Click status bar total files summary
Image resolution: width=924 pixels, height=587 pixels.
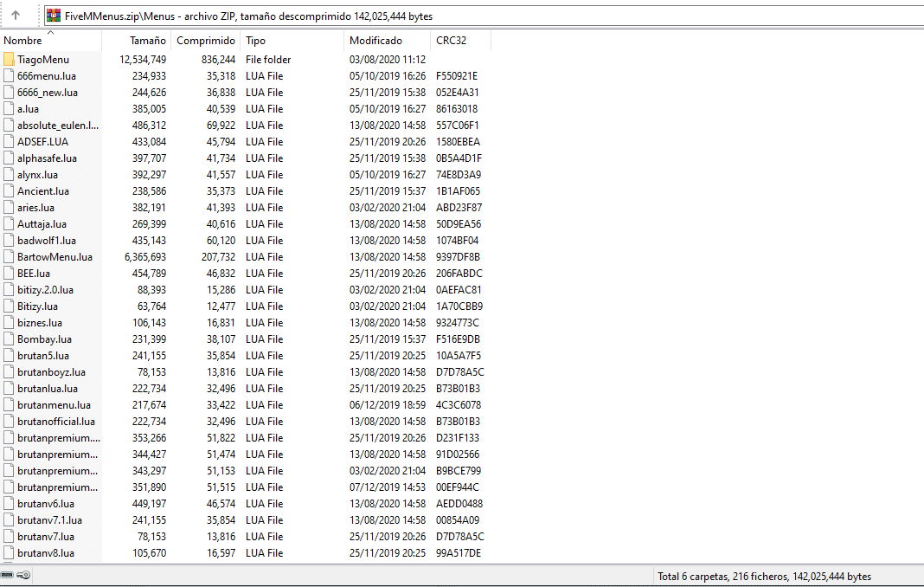pyautogui.click(x=764, y=577)
